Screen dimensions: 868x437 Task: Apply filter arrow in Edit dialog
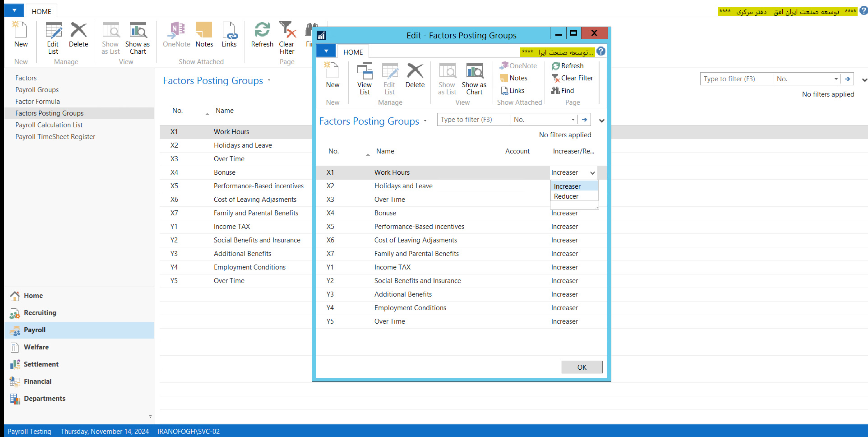(584, 120)
